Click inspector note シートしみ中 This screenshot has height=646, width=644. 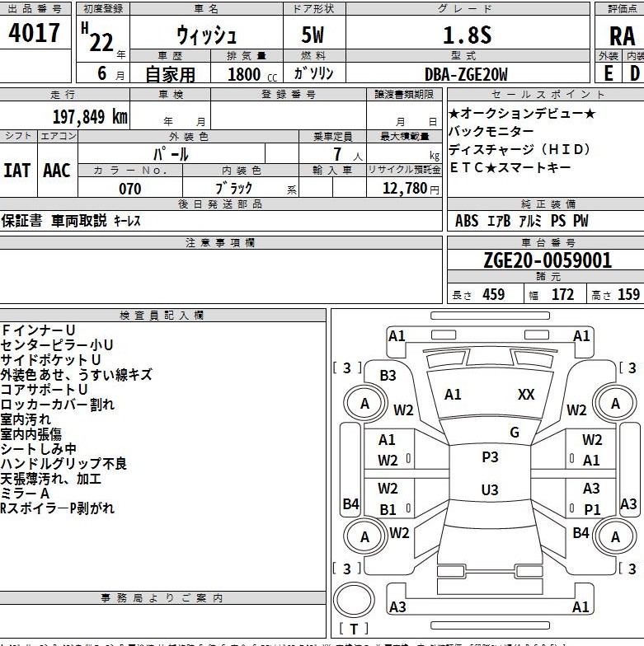pos(38,449)
